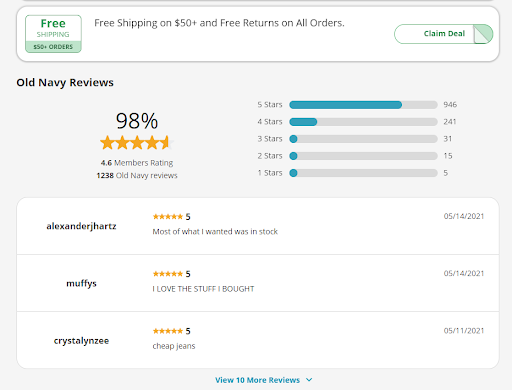Click the 1238 Old Navy reviews text
Image resolution: width=512 pixels, height=390 pixels.
click(x=137, y=175)
